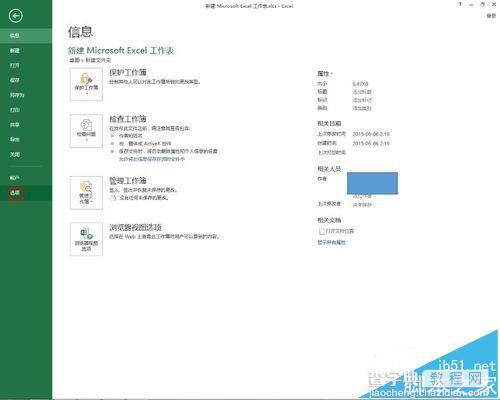Click 登录 sign-in at top right
500x400 pixels.
(x=491, y=16)
